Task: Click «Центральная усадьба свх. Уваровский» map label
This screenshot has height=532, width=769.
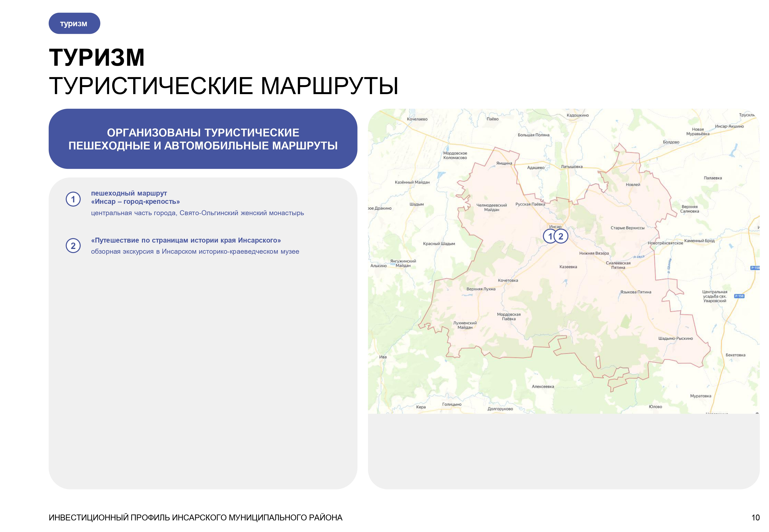Action: tap(715, 296)
